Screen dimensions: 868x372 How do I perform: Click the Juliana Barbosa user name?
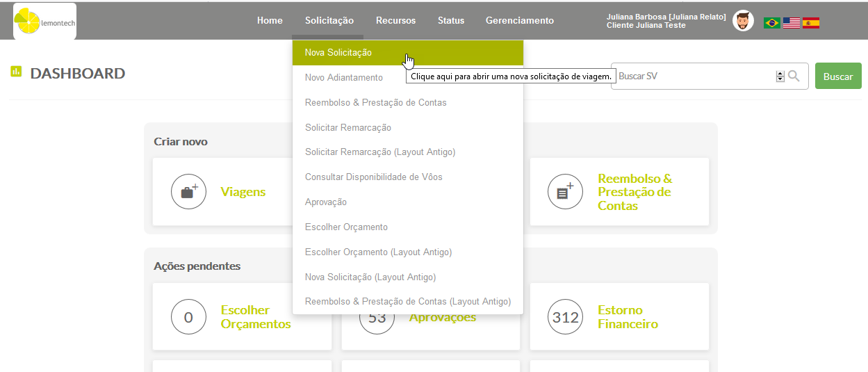point(666,17)
